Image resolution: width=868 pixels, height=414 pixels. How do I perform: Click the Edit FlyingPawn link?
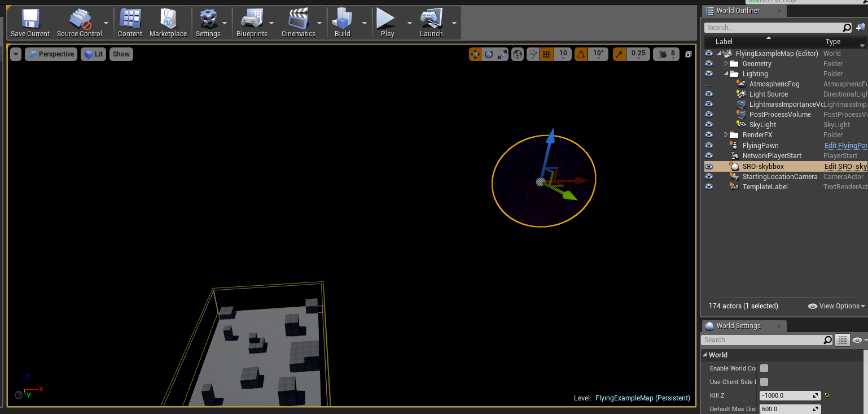coord(845,146)
